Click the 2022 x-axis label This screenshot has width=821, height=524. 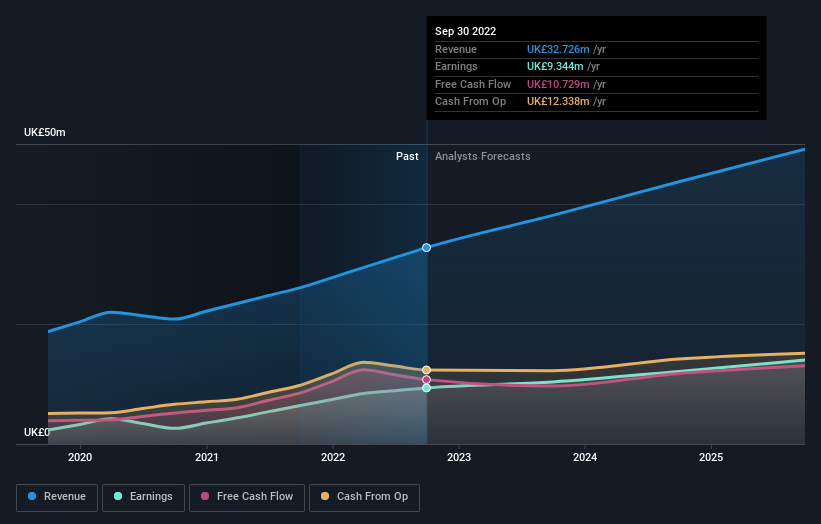tap(333, 458)
